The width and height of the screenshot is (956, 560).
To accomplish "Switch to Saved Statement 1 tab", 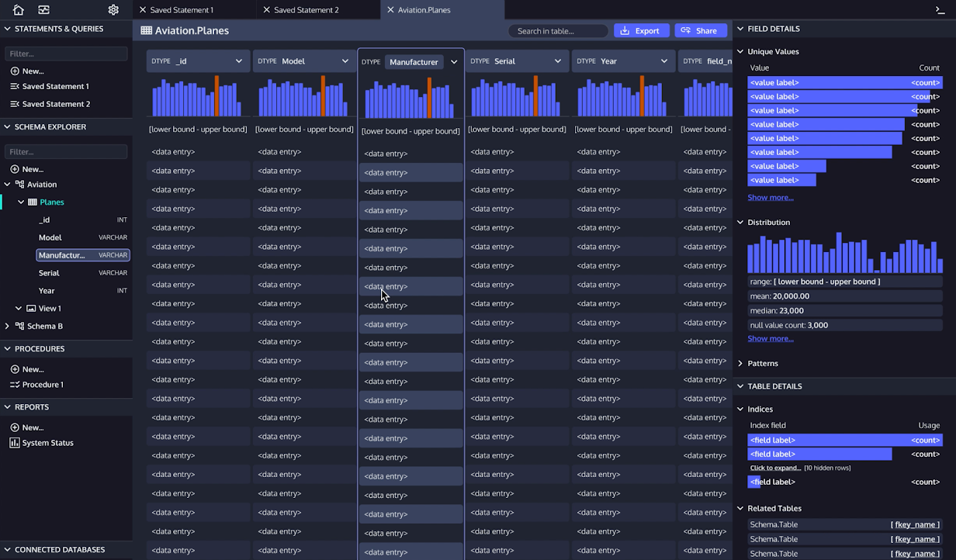I will 182,10.
